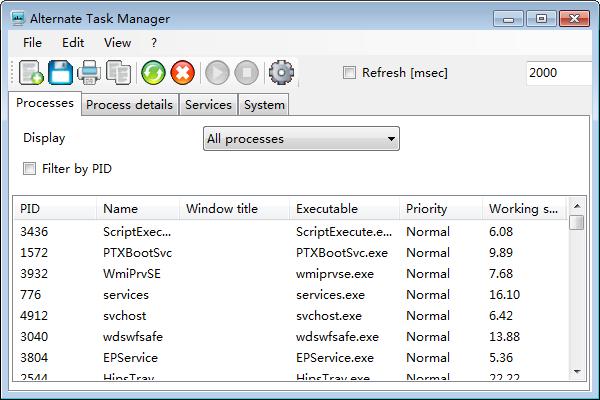
Task: Select the services process name
Action: [x=126, y=295]
